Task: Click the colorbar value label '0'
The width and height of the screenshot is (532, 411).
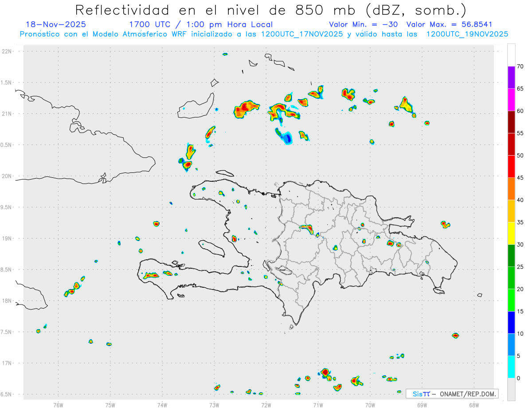Action: pos(518,378)
